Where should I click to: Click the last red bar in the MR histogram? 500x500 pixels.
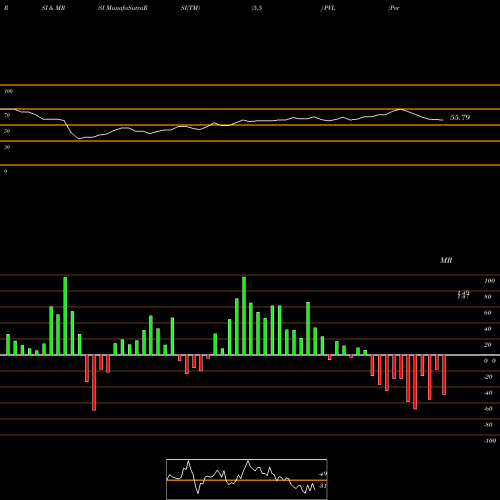click(x=444, y=375)
